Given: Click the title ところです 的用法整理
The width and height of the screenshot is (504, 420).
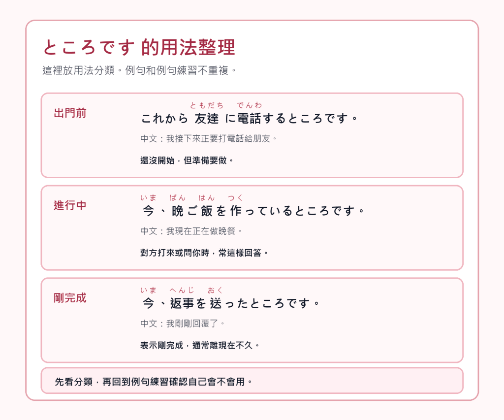Looking at the screenshot, I should click(139, 47).
